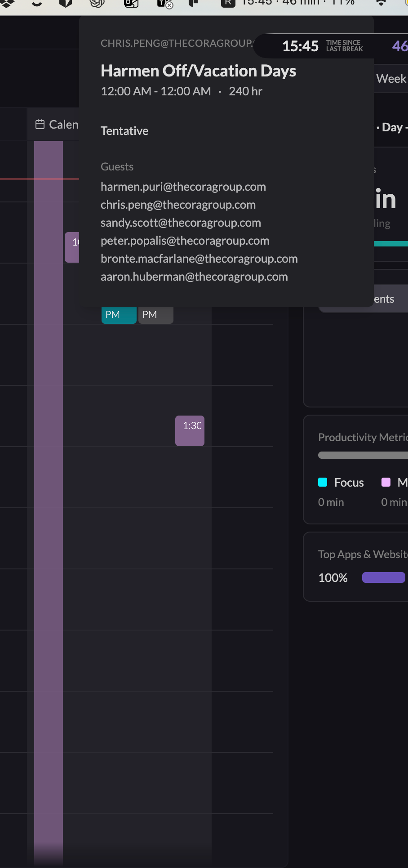Click the Productivity Metrics heading
Viewport: 408px width, 868px height.
click(363, 437)
